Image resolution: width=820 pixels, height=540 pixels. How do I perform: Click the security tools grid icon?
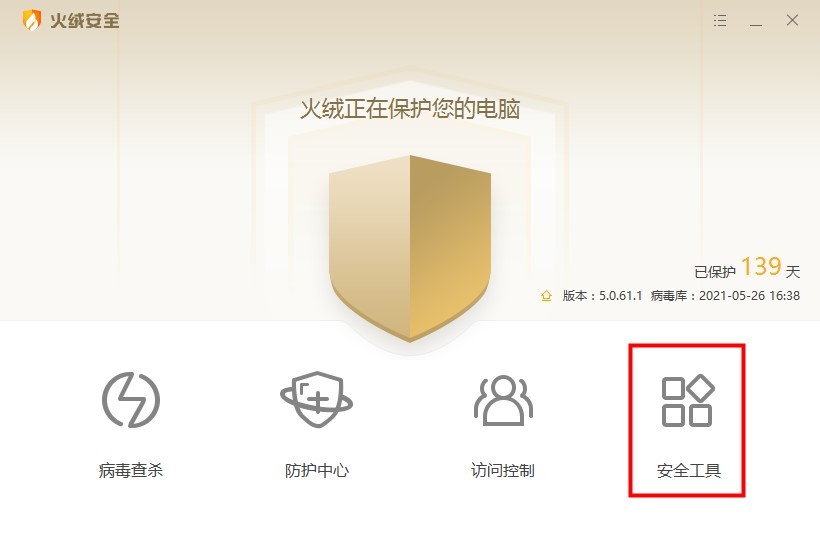point(688,400)
